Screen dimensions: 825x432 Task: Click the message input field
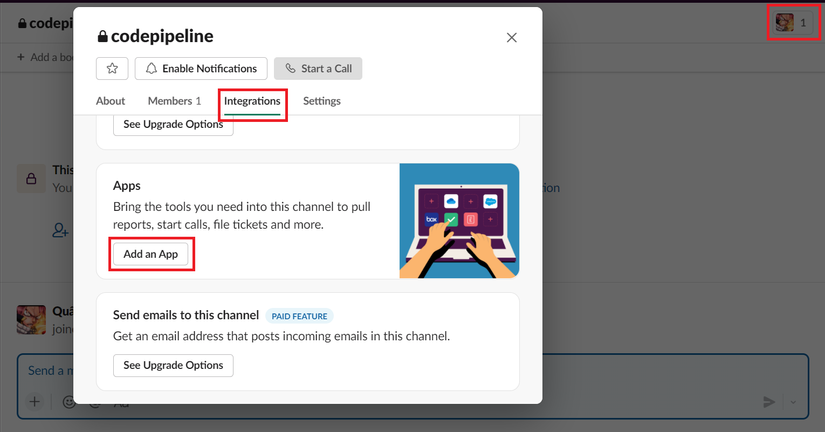[x=412, y=386]
